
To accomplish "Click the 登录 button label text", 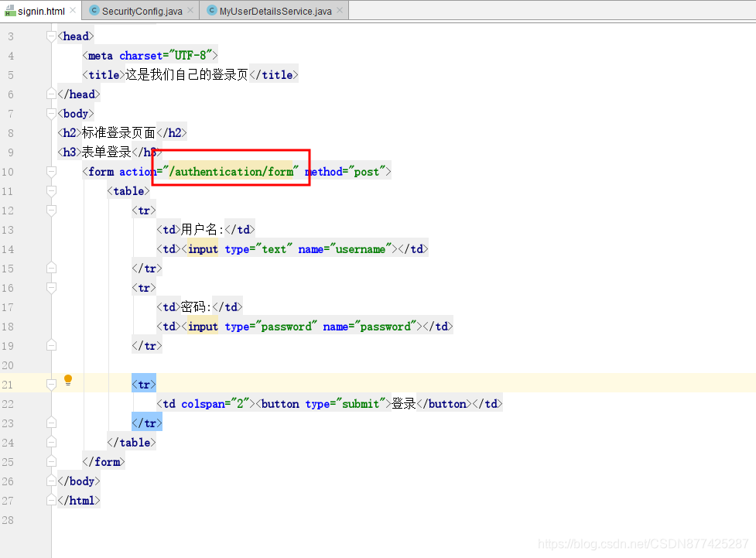I will (404, 404).
